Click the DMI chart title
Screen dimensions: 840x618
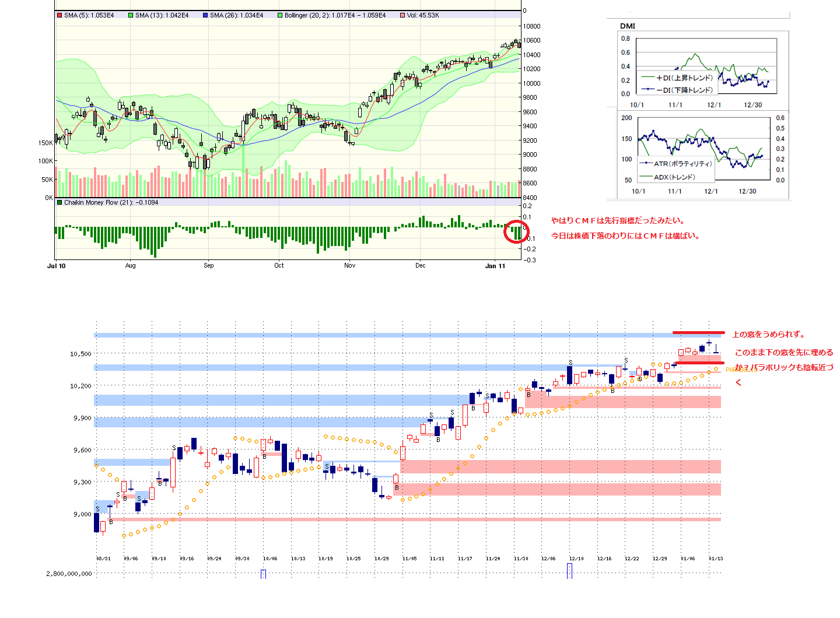(628, 26)
